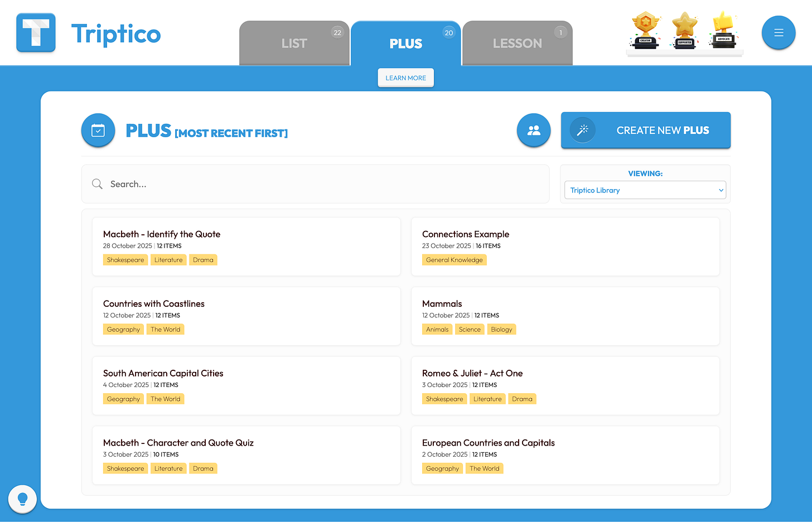Click Shakespeare tag on Romeo & Juliet card
812x522 pixels.
444,399
